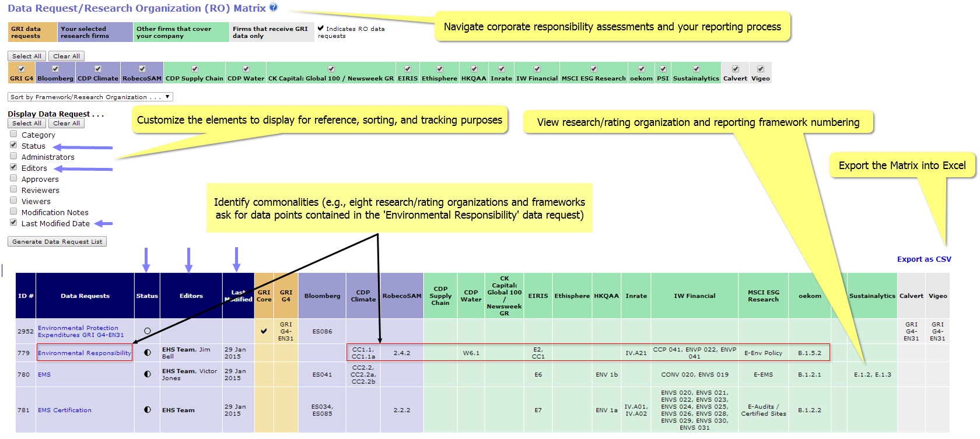Open Sort by Framework/Research Organization dropdown
The width and height of the screenshot is (980, 439).
pyautogui.click(x=90, y=97)
